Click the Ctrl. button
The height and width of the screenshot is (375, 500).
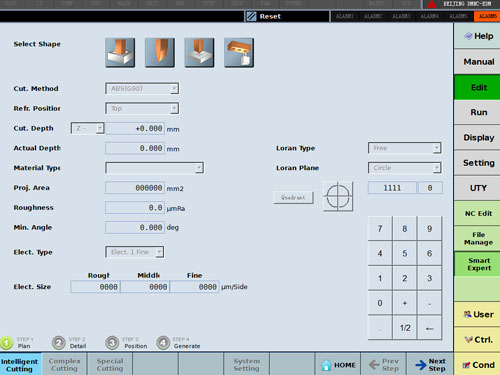click(477, 340)
